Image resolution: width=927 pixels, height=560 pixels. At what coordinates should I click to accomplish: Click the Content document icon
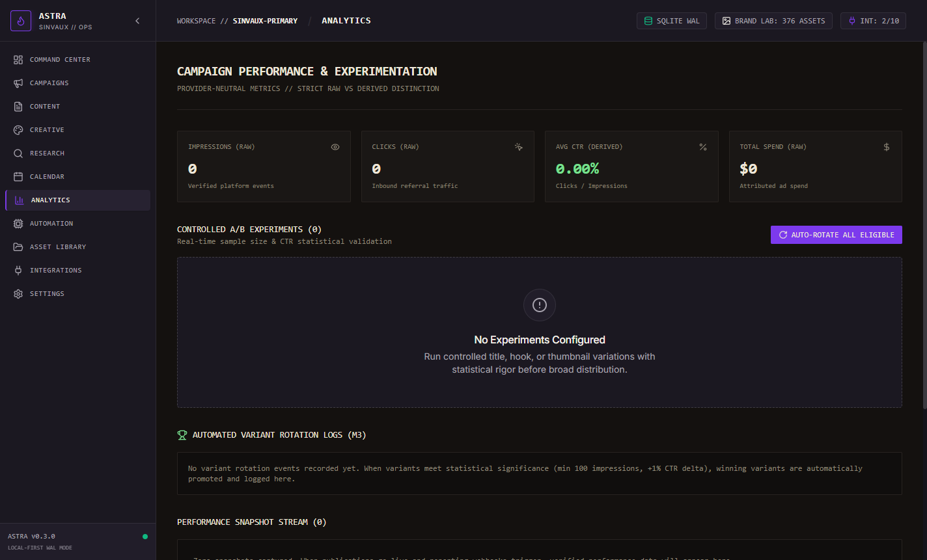coord(18,107)
